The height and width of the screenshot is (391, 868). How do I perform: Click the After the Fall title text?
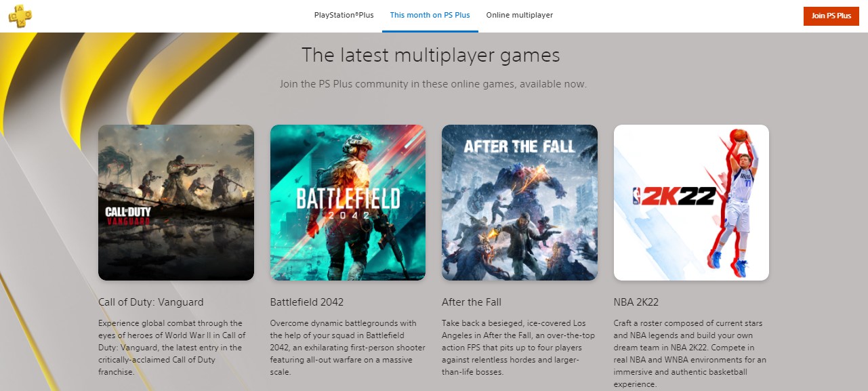pos(472,302)
